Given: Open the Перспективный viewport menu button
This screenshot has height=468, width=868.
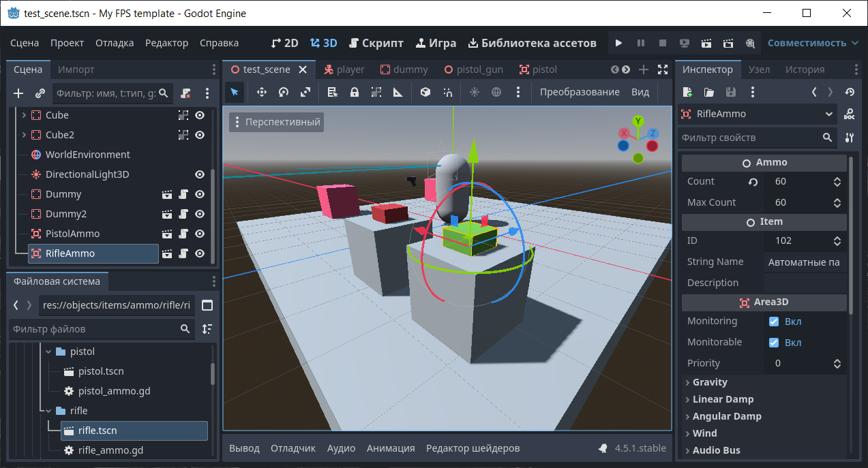Looking at the screenshot, I should click(277, 122).
